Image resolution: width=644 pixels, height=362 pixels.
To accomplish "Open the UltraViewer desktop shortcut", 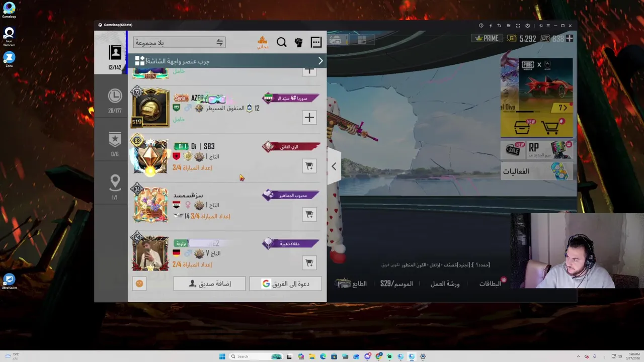I will pos(9,282).
